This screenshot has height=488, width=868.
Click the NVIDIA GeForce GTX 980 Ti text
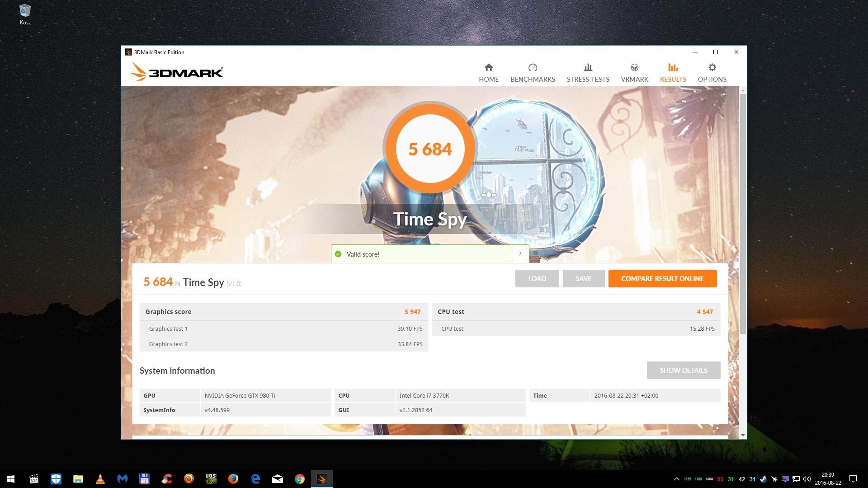click(240, 395)
